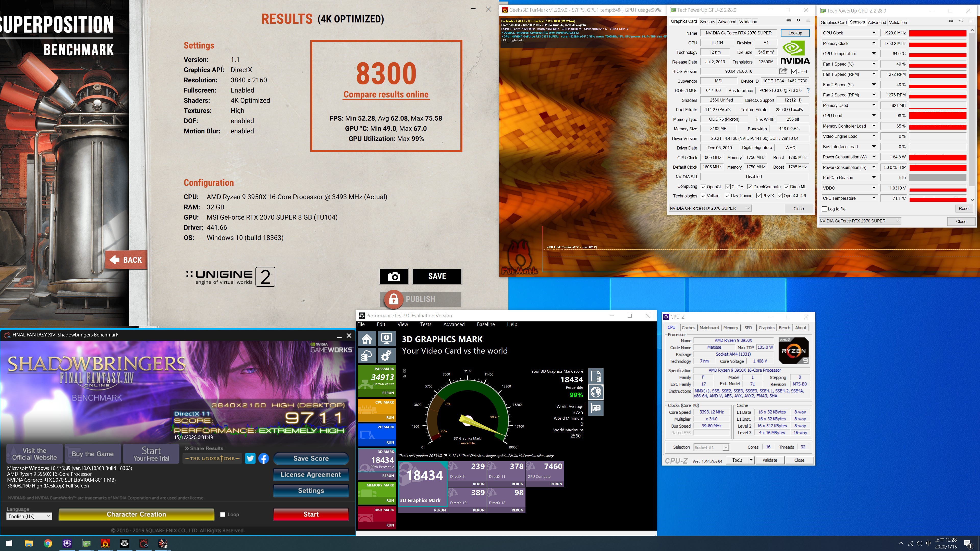Open GPU Clock sensor dropdown arrow
The image size is (980, 551).
874,33
